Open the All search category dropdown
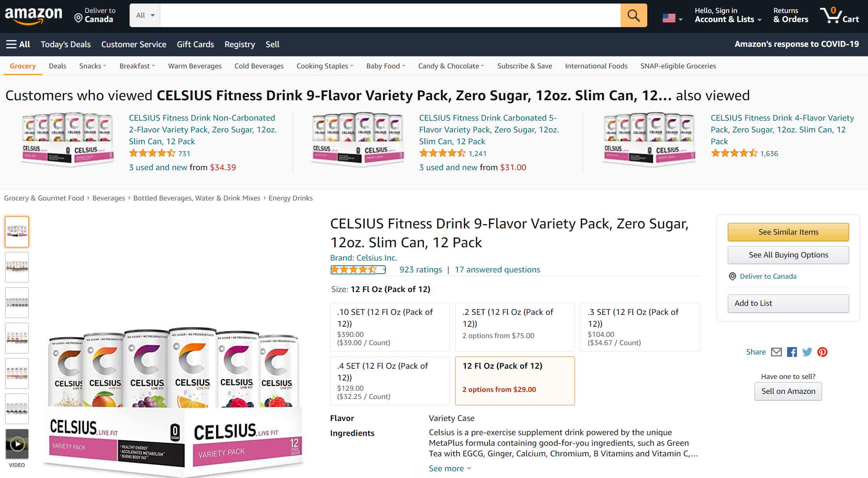The width and height of the screenshot is (868, 478). click(144, 15)
